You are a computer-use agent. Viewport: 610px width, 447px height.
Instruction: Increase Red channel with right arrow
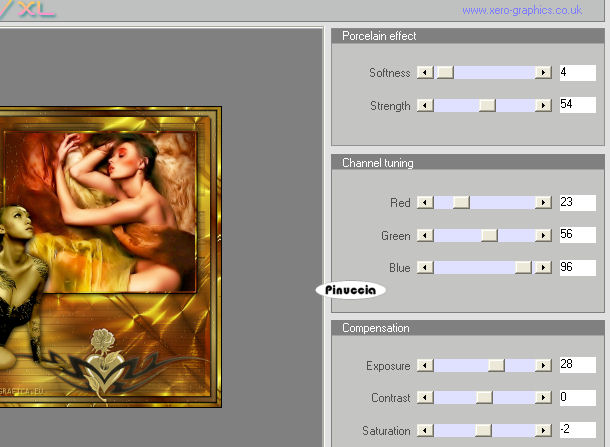543,202
